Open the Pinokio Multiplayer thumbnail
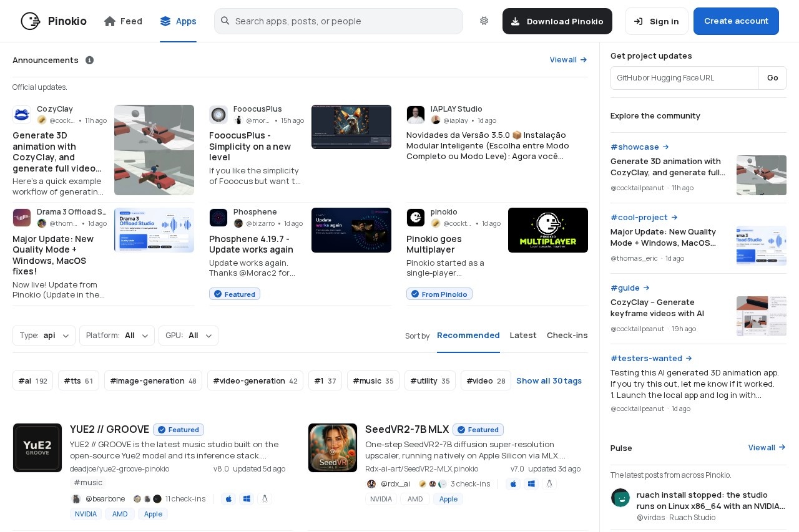799x532 pixels. point(548,230)
